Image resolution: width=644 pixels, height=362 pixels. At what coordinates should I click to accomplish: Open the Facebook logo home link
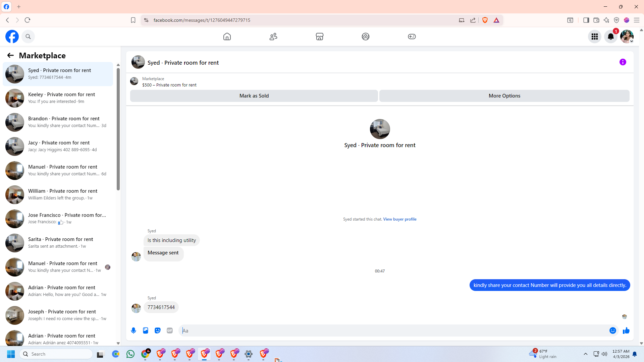[x=12, y=37]
